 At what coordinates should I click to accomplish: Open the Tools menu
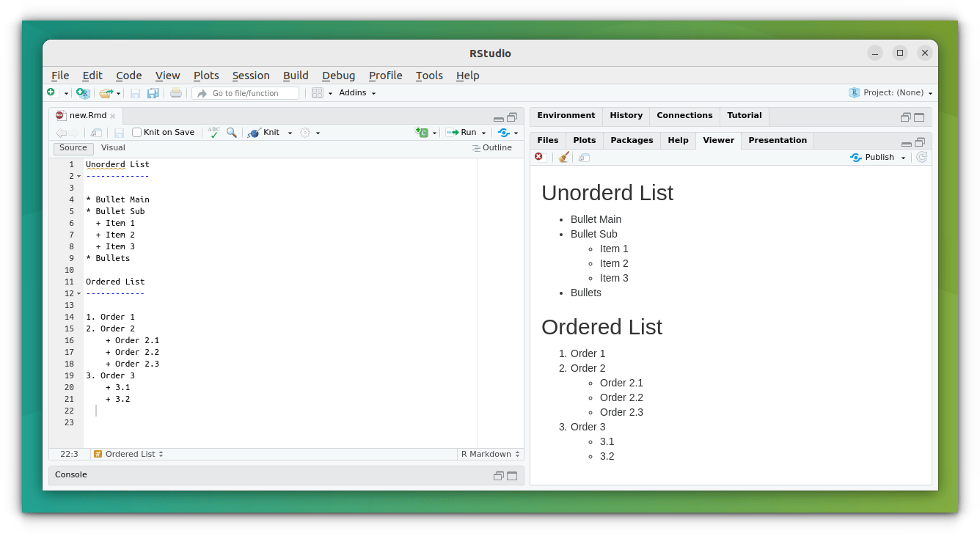[429, 76]
